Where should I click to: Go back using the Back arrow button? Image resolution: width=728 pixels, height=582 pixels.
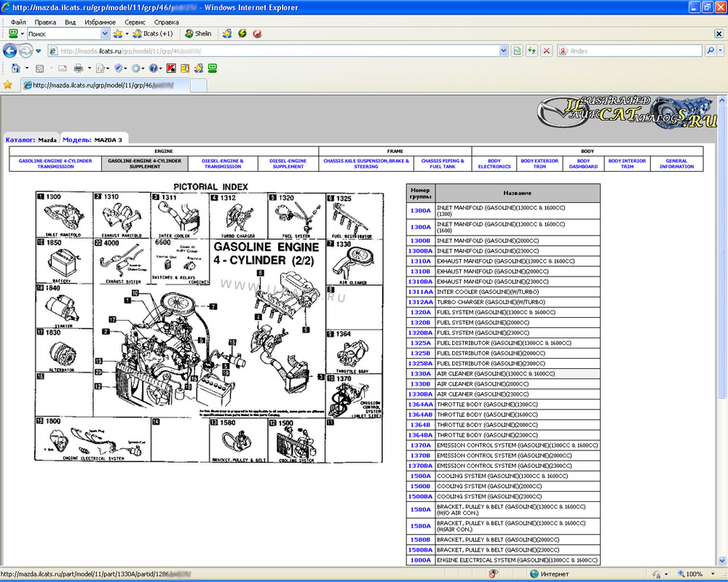point(9,51)
